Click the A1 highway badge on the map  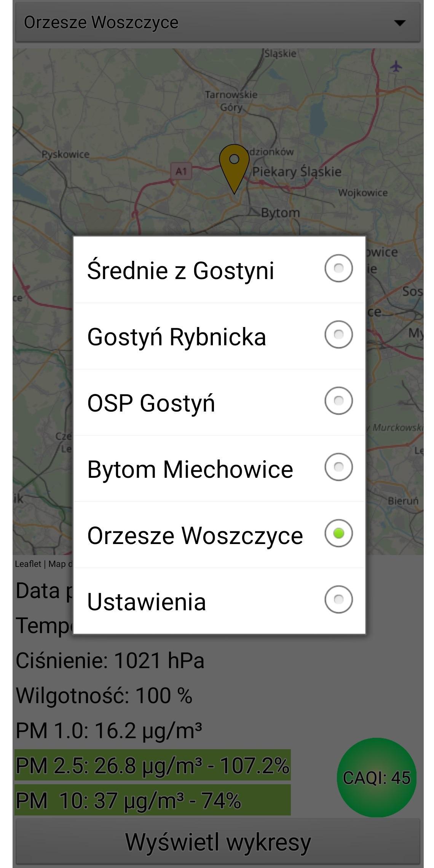(182, 171)
